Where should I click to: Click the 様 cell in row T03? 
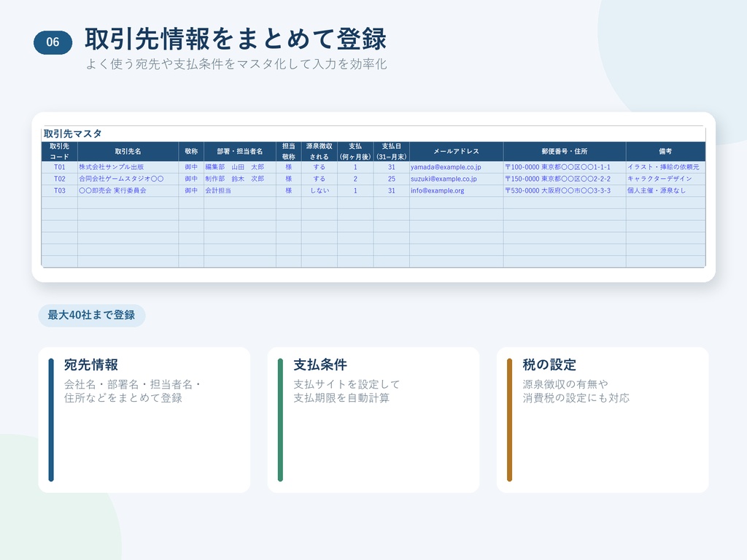point(289,190)
